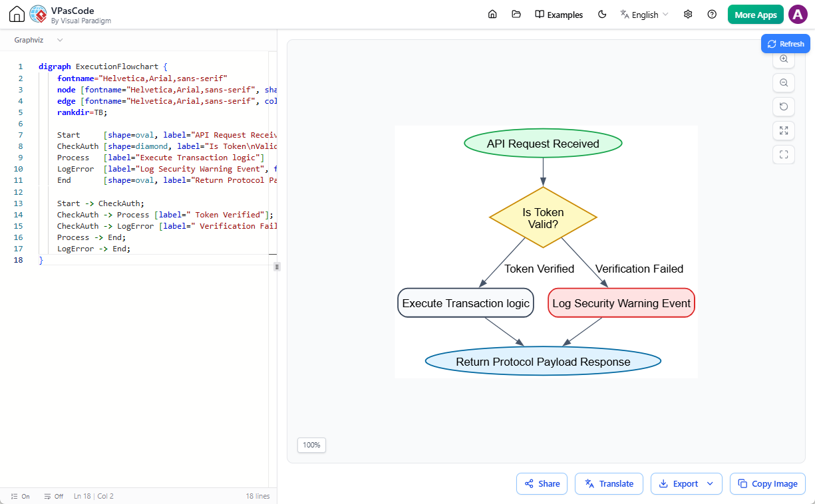Enter fullscreen preview mode

point(784,155)
